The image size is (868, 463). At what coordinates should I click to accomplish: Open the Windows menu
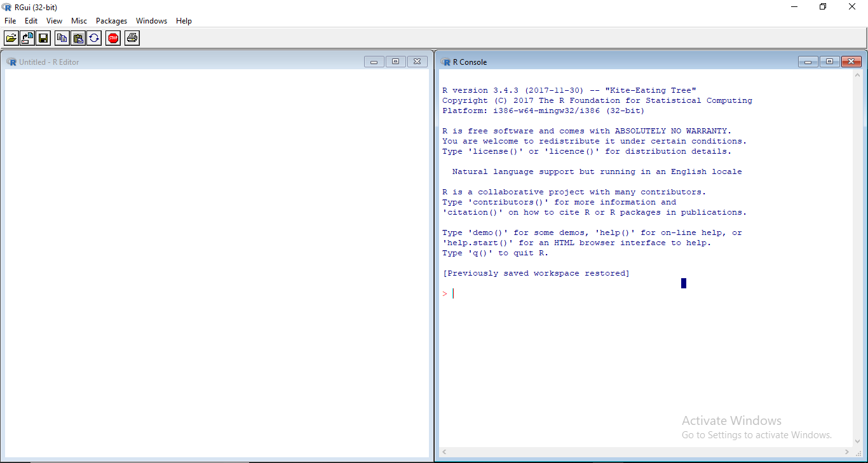point(152,21)
